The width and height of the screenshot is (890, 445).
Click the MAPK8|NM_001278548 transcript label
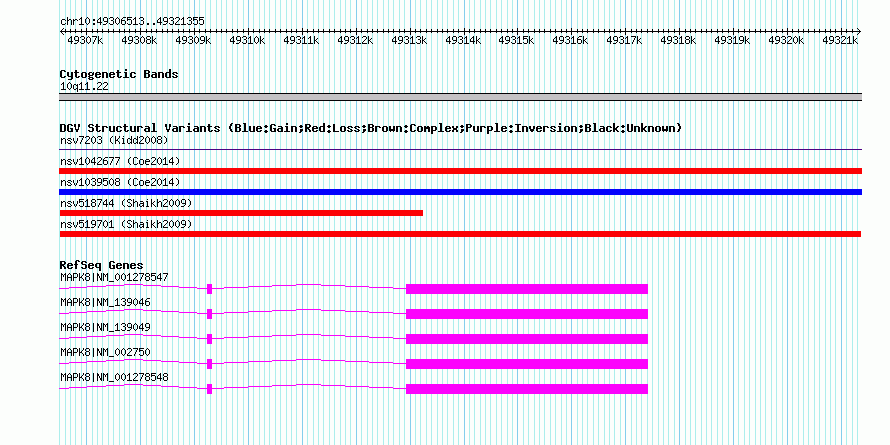click(x=114, y=377)
